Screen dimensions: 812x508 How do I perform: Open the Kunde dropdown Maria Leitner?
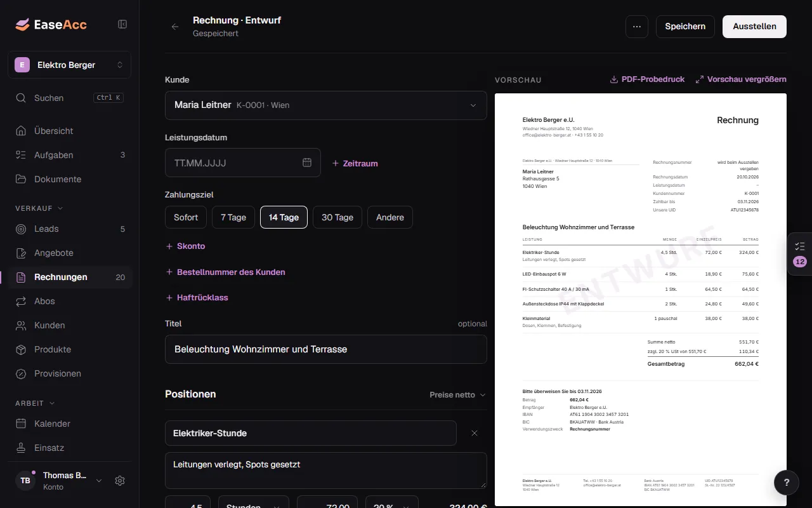pyautogui.click(x=326, y=105)
